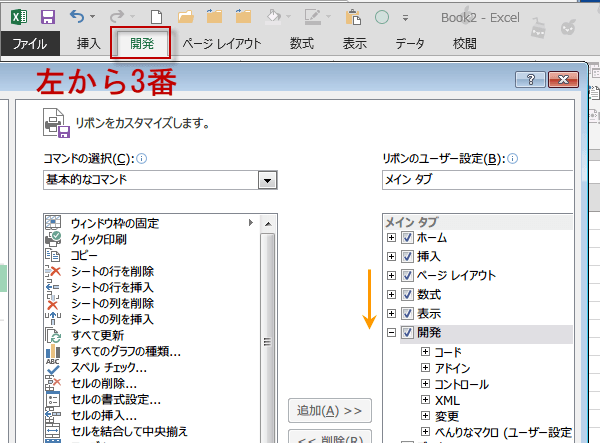Toggle the 数式 tab checkbox
Image resolution: width=600 pixels, height=443 pixels.
407,295
